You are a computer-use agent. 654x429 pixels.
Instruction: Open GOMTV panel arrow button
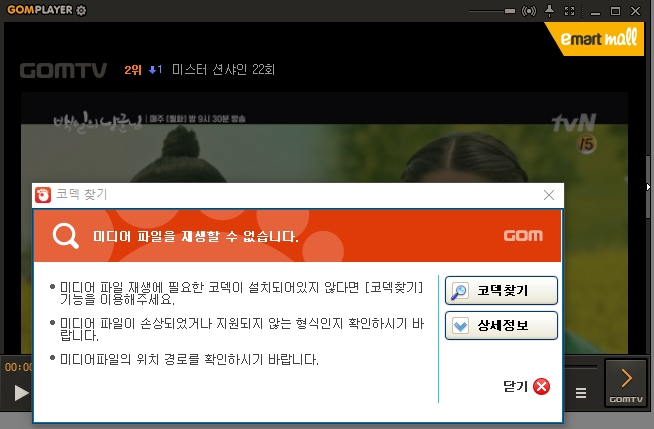[x=626, y=383]
